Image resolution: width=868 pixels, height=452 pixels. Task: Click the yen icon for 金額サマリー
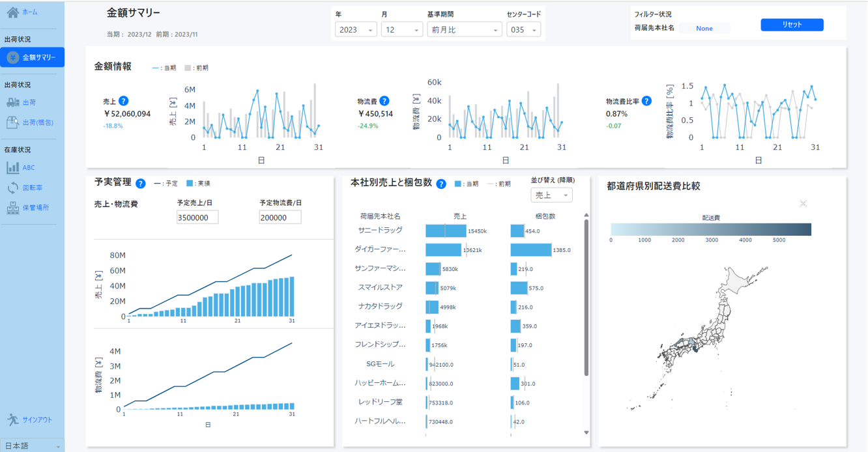12,57
